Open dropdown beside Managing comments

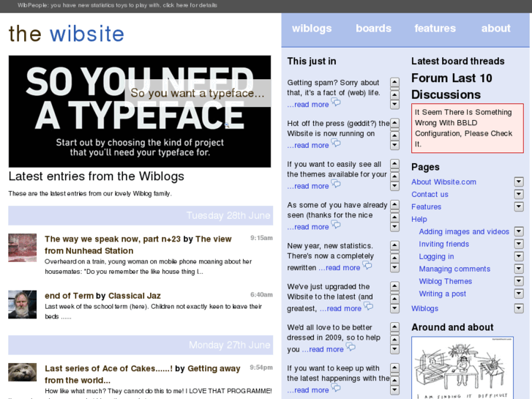click(x=519, y=269)
